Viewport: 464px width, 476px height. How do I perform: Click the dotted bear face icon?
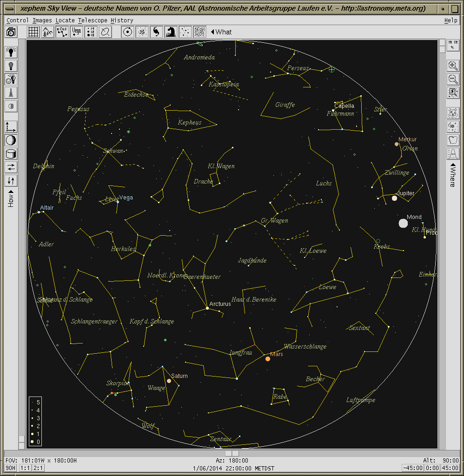coord(453,113)
